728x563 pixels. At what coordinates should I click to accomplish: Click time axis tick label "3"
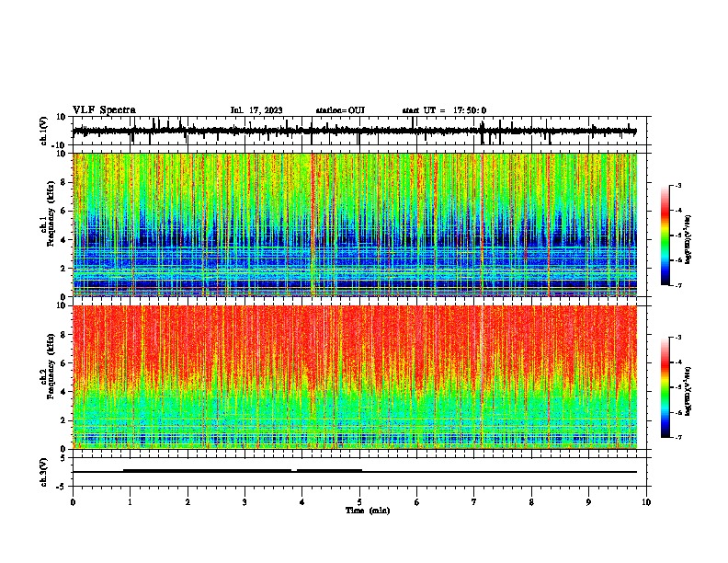coord(245,502)
